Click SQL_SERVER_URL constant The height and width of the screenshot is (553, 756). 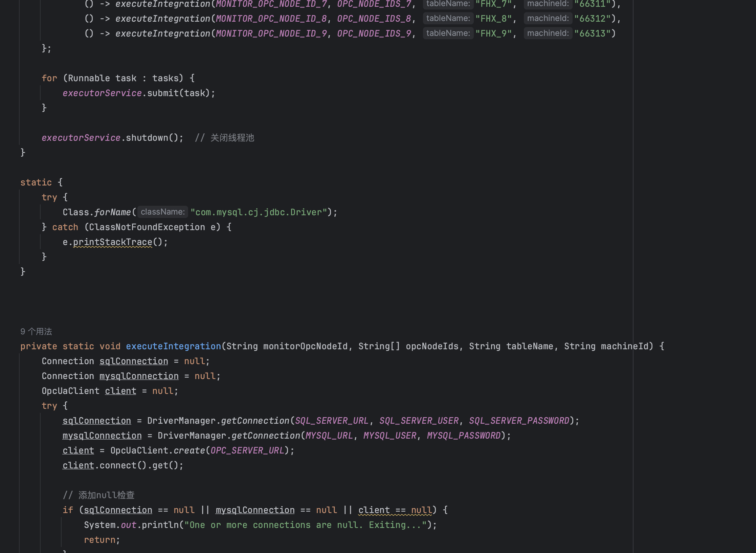(x=332, y=421)
